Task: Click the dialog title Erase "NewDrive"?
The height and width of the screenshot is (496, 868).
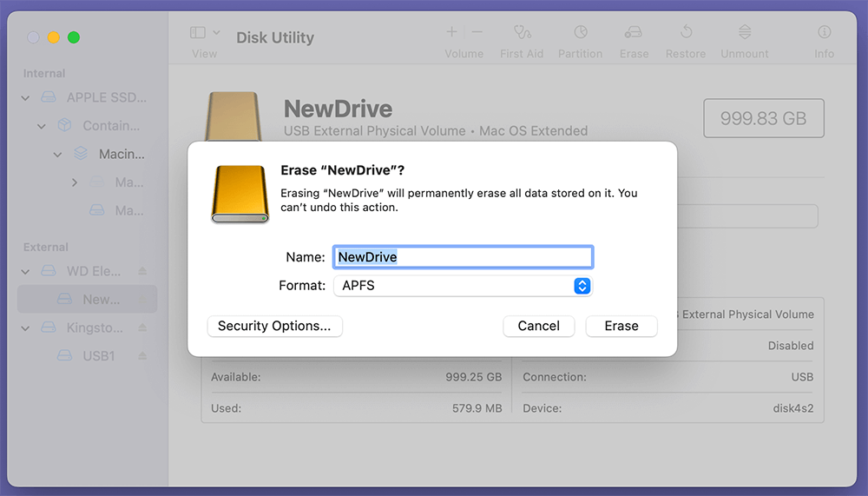Action: click(342, 170)
